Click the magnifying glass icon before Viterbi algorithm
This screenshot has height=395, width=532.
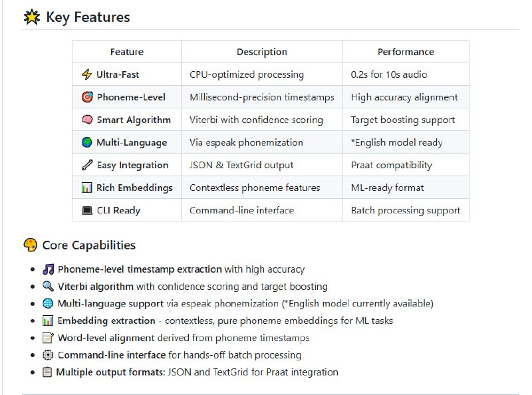pos(48,287)
